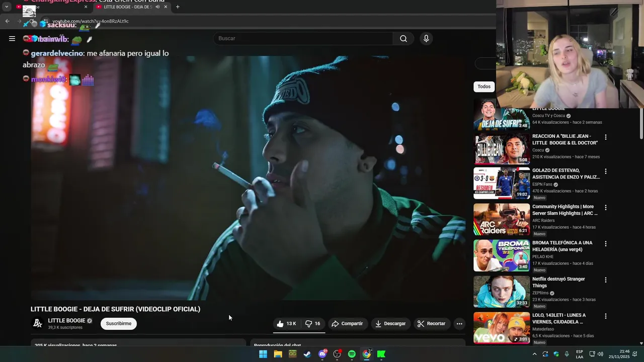This screenshot has height=362, width=644.
Task: Select the Todos filter chip
Action: [484, 86]
